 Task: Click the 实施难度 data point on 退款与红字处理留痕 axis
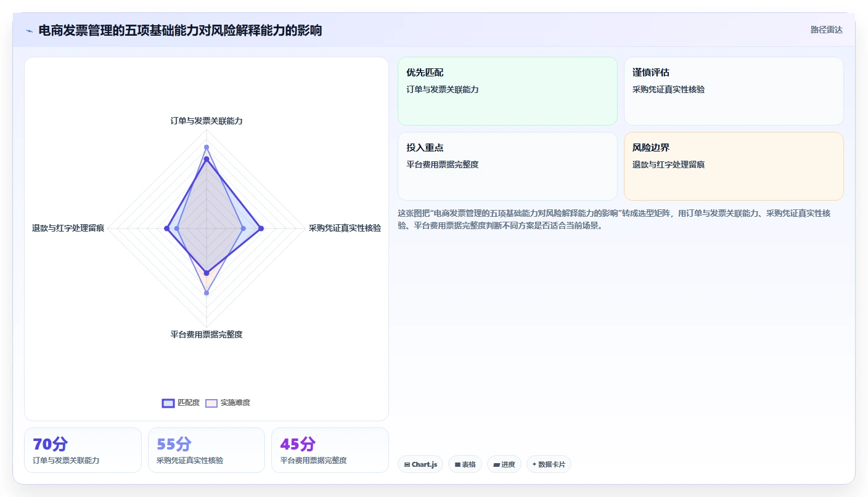click(177, 228)
